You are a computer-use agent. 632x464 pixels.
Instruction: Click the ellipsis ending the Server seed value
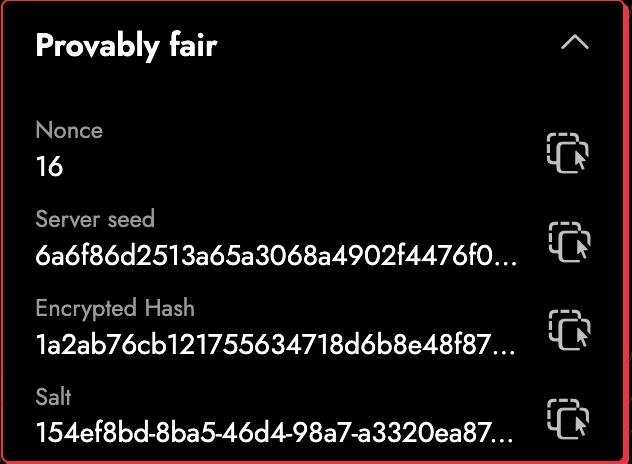pos(505,264)
